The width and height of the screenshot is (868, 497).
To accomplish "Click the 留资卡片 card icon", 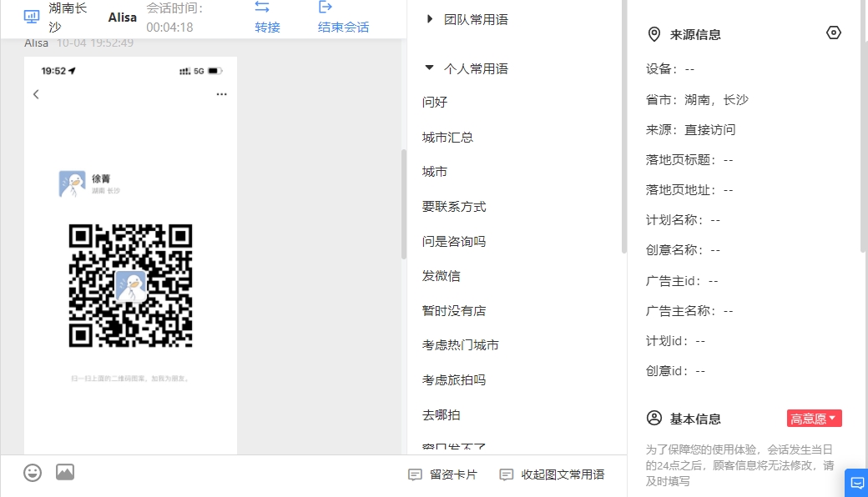I will pos(415,474).
